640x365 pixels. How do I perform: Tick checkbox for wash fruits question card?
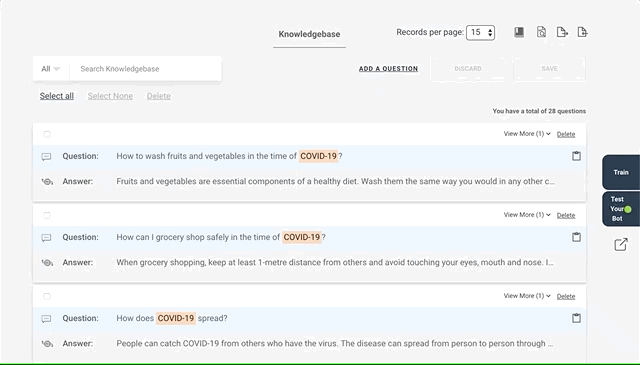tap(47, 134)
